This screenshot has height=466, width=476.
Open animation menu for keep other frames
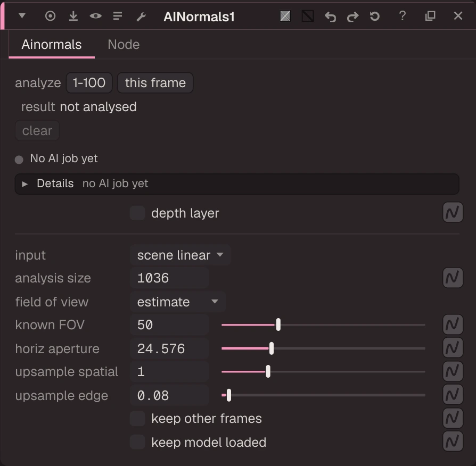pos(453,418)
